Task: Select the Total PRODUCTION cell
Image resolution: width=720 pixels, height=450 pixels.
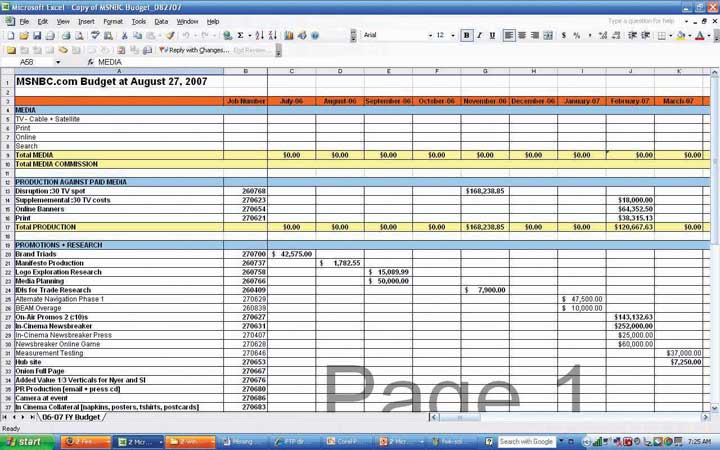Action: (x=119, y=227)
